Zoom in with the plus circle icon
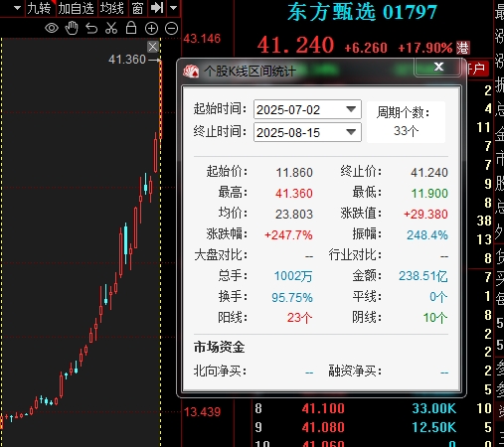This screenshot has height=447, width=504. coord(151,29)
